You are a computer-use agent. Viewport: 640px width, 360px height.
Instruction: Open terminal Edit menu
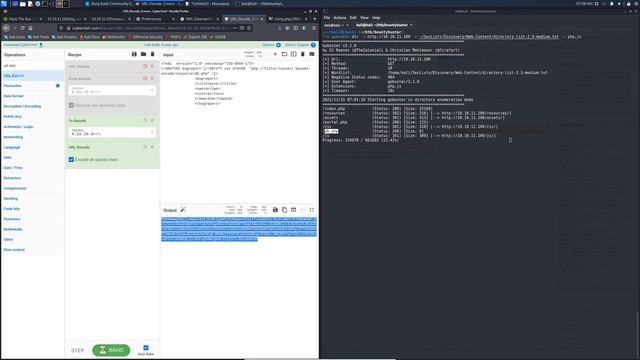click(353, 18)
